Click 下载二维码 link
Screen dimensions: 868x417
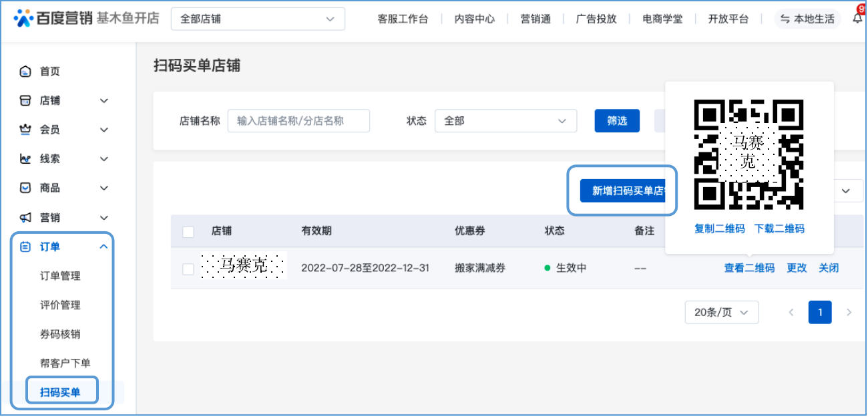tap(779, 229)
